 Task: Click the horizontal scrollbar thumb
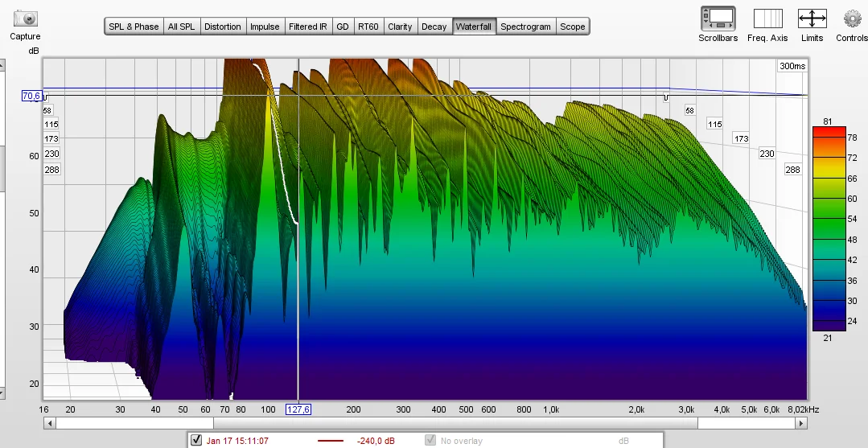click(455, 424)
